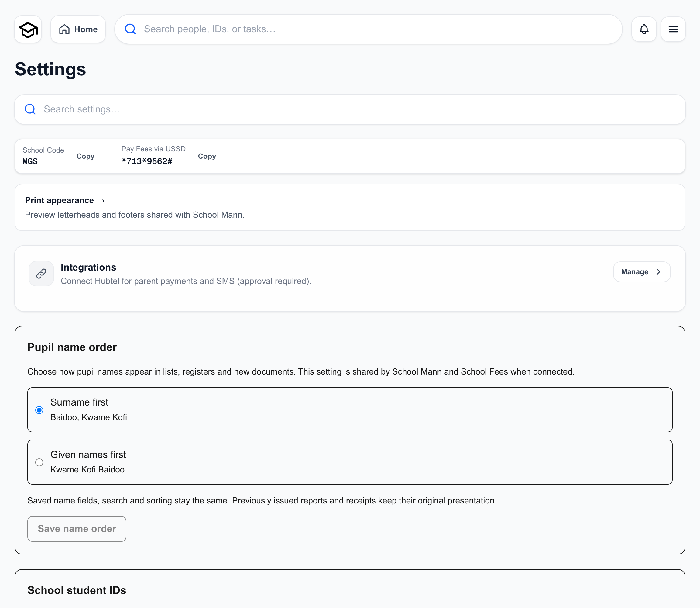Click Save name order

click(77, 529)
